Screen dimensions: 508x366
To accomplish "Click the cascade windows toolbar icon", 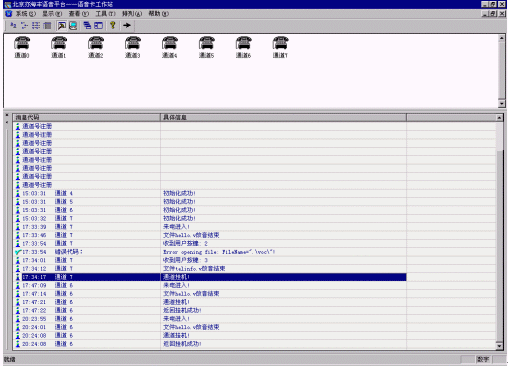I will 87,25.
